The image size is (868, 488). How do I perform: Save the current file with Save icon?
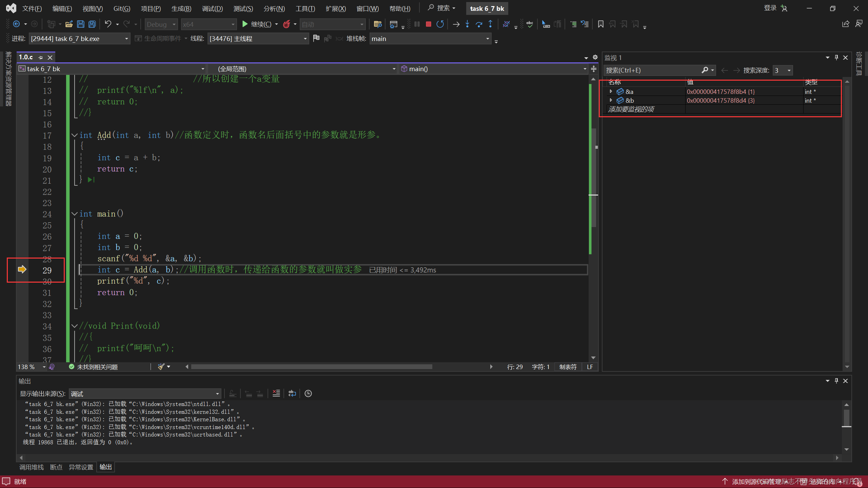click(80, 24)
